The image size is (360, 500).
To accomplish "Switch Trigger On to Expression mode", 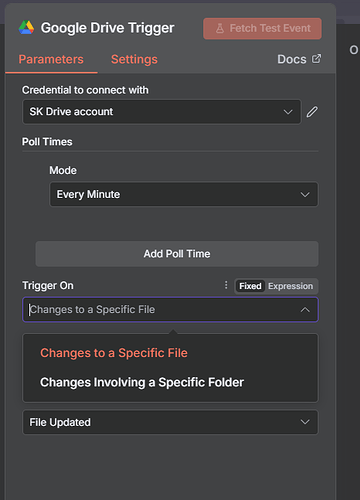I will coord(290,286).
